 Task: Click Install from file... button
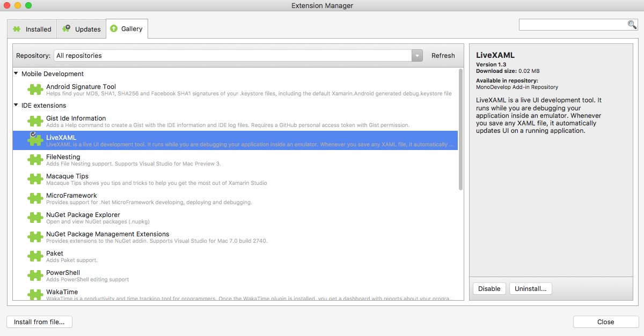click(x=39, y=322)
